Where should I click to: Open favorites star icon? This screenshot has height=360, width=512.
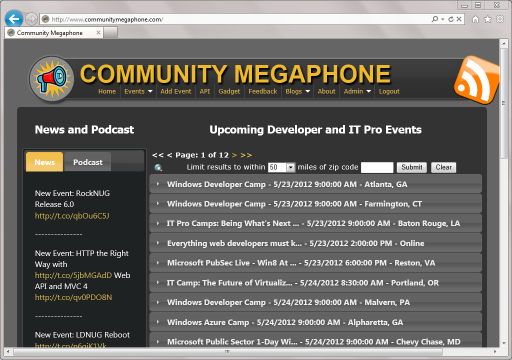pos(488,19)
